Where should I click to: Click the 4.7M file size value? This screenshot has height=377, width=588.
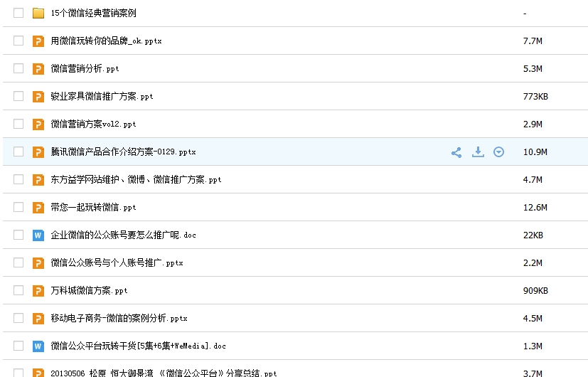pyautogui.click(x=533, y=180)
